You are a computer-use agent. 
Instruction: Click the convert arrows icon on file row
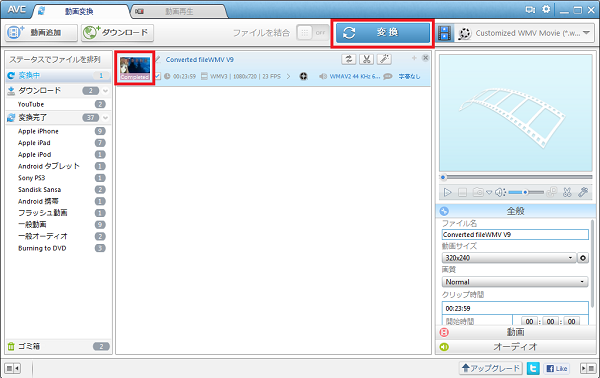[x=348, y=59]
